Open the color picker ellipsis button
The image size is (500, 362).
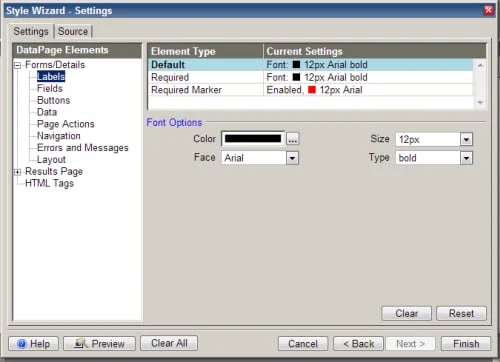pyautogui.click(x=293, y=139)
